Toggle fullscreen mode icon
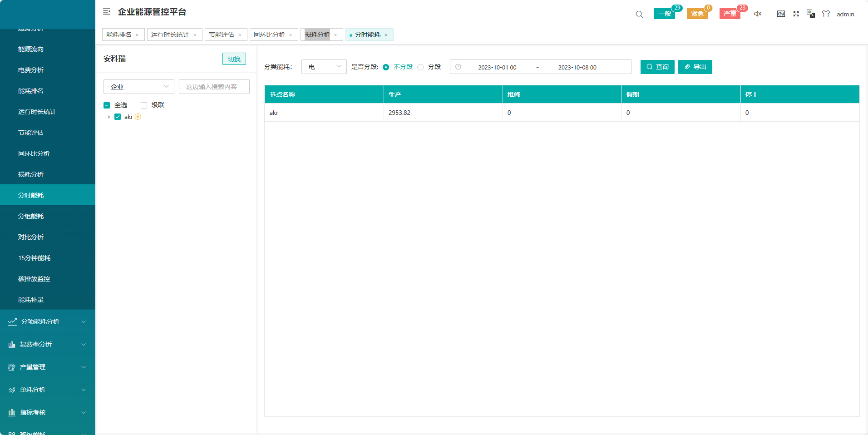 (x=796, y=14)
